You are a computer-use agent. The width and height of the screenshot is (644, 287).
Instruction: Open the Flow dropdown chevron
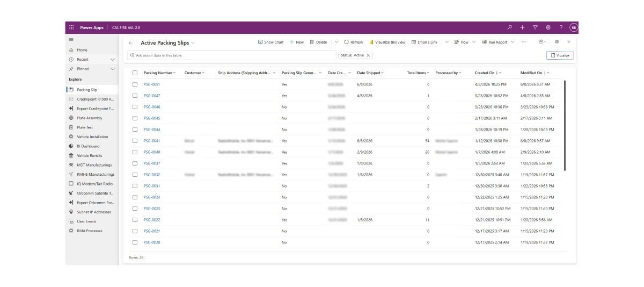click(474, 42)
